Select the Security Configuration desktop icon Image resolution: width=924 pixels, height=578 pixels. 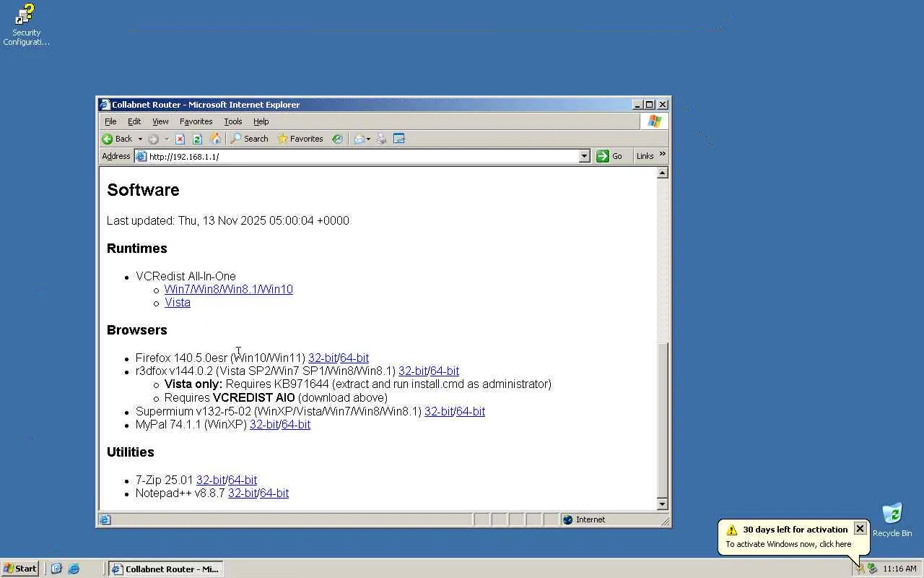pyautogui.click(x=26, y=25)
